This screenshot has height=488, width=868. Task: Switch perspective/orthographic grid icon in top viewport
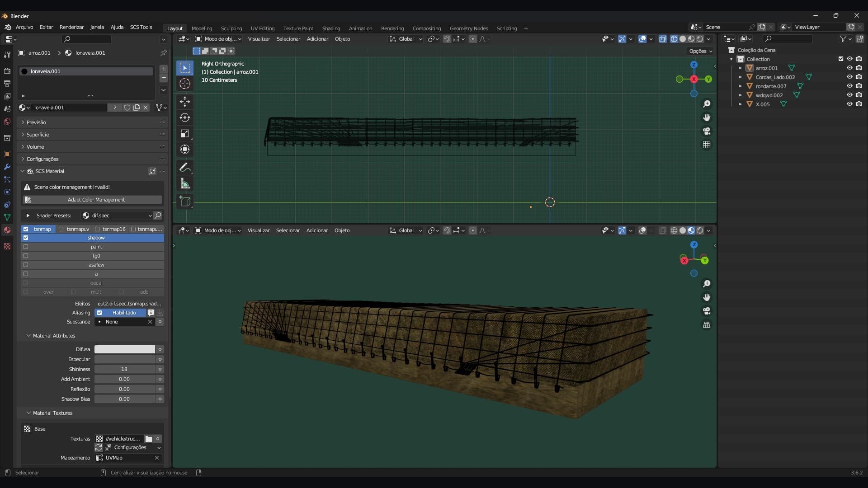(x=707, y=145)
